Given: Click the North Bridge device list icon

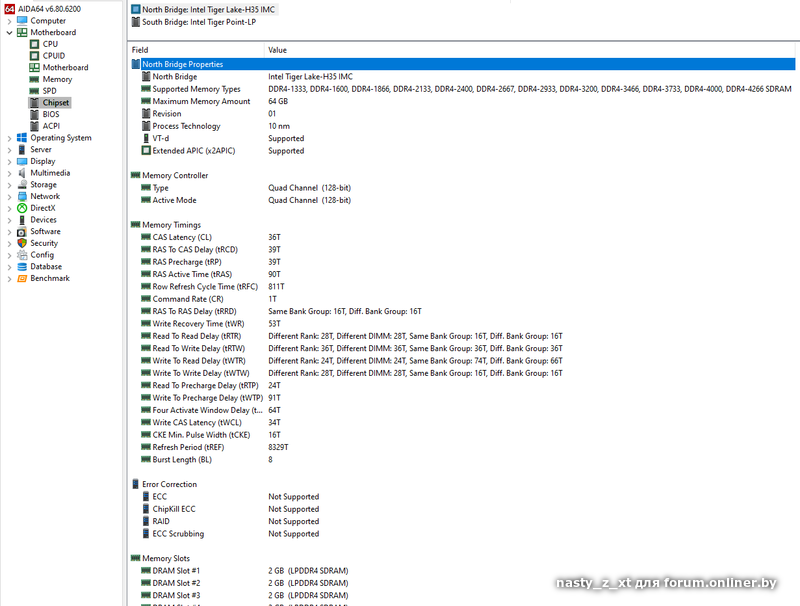Looking at the screenshot, I should pyautogui.click(x=136, y=9).
